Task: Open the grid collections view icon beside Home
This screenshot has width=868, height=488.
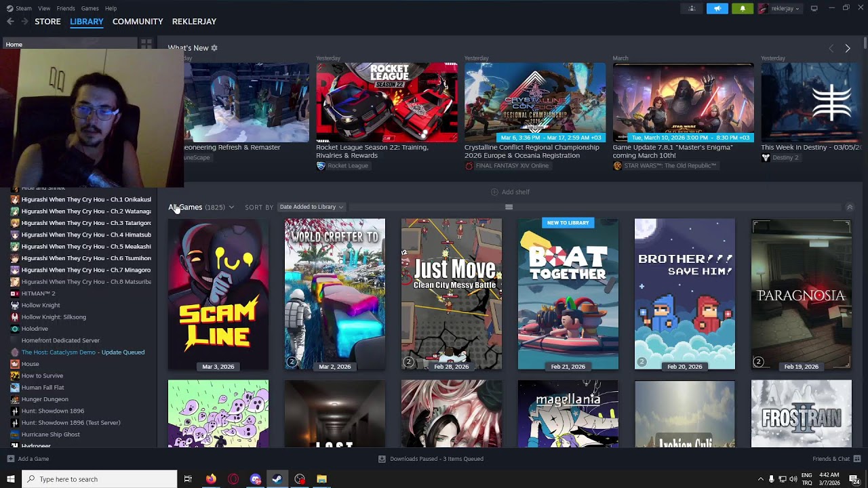Action: coord(146,44)
